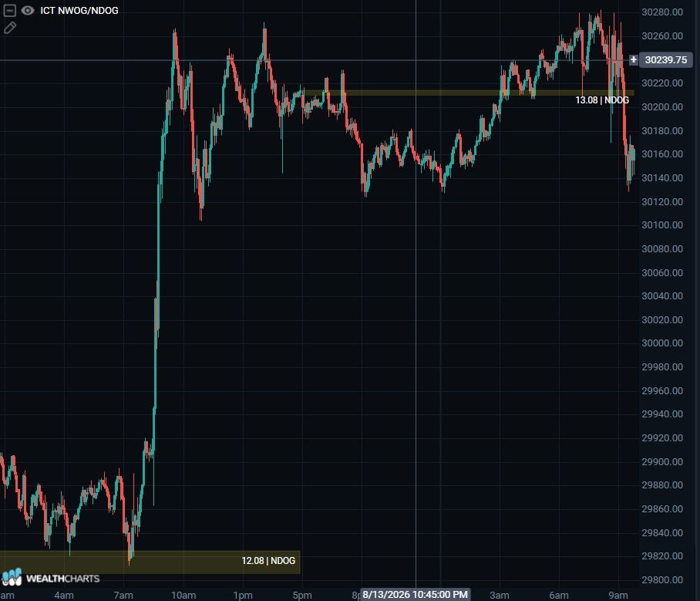The height and width of the screenshot is (601, 700).
Task: Select the 30239.75 crosshair price label
Action: click(665, 60)
